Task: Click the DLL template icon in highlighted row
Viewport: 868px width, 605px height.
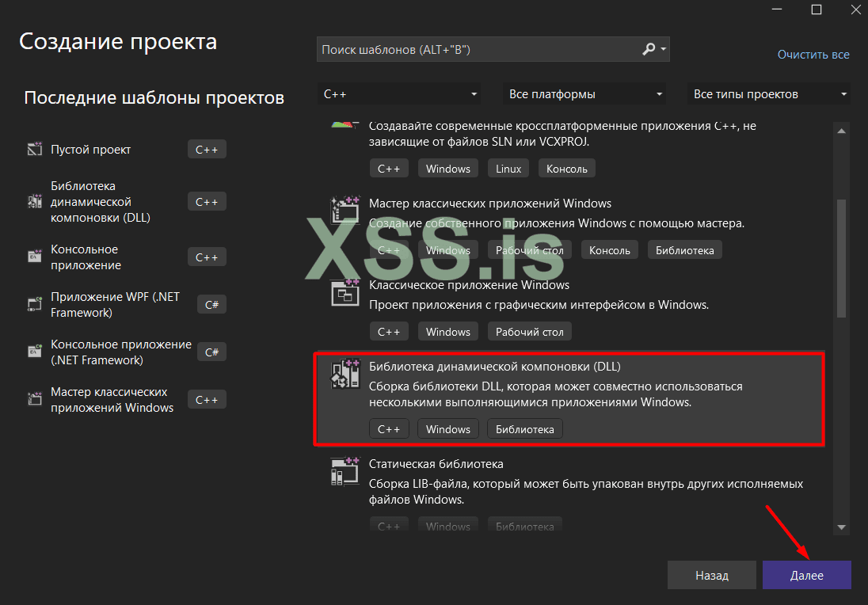Action: point(345,374)
